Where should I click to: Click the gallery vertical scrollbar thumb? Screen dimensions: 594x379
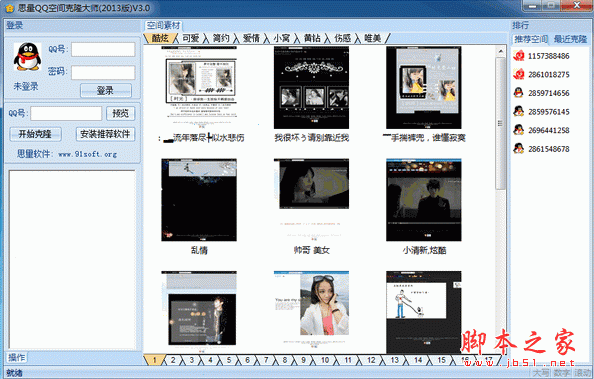click(x=501, y=123)
